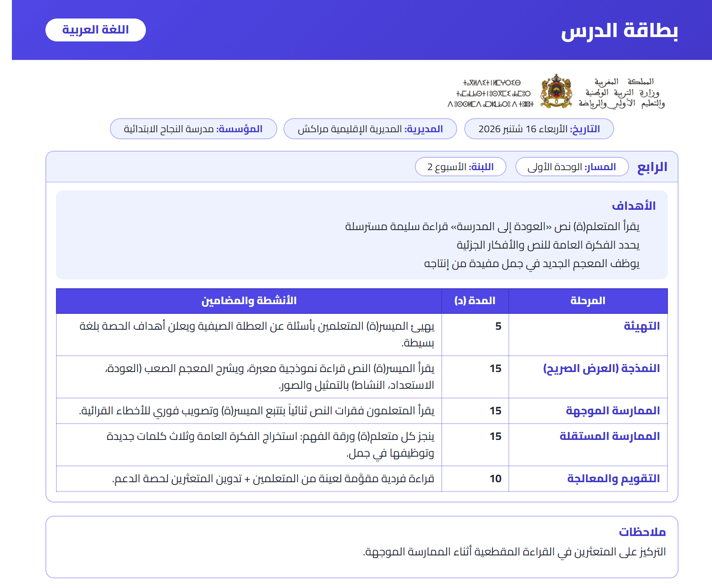
Task: Click the النمذجة (العرض الصريح) stage cell
Action: pyautogui.click(x=588, y=377)
